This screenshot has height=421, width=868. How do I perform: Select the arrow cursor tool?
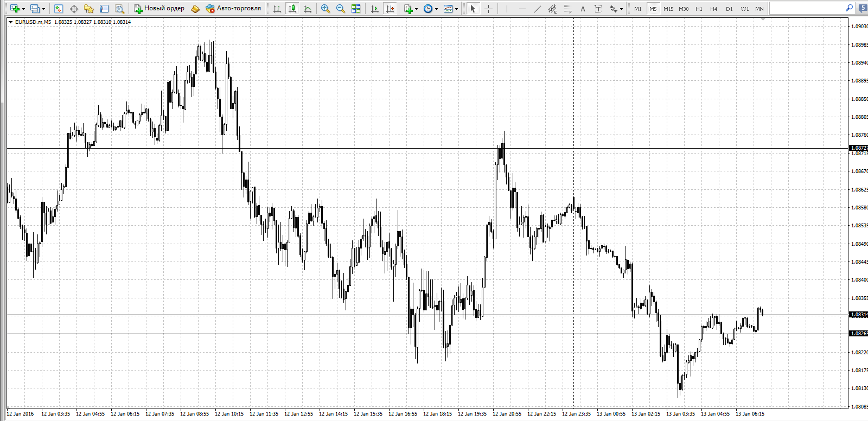473,9
